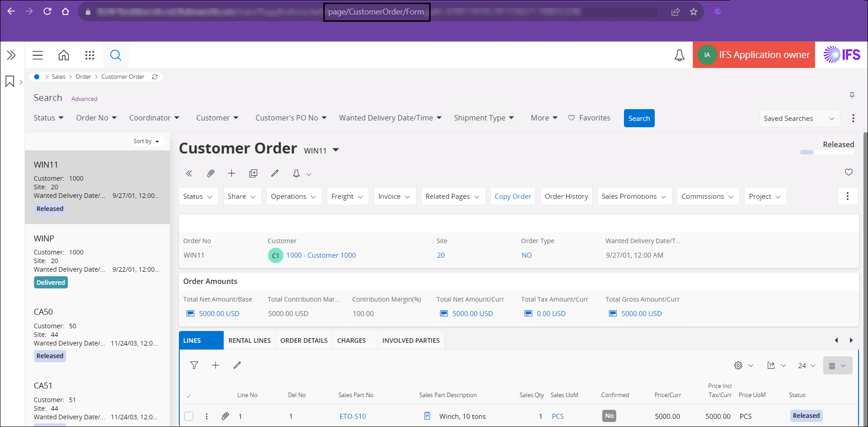Click the blue Search button
Screen dimensions: 868x427
(639, 119)
